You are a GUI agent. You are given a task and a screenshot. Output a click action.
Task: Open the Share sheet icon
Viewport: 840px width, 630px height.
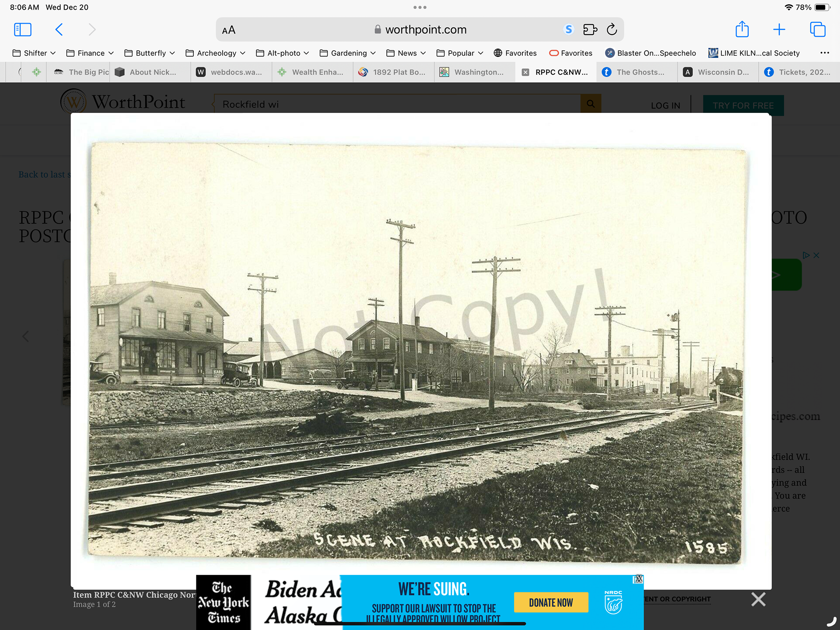[x=742, y=29]
